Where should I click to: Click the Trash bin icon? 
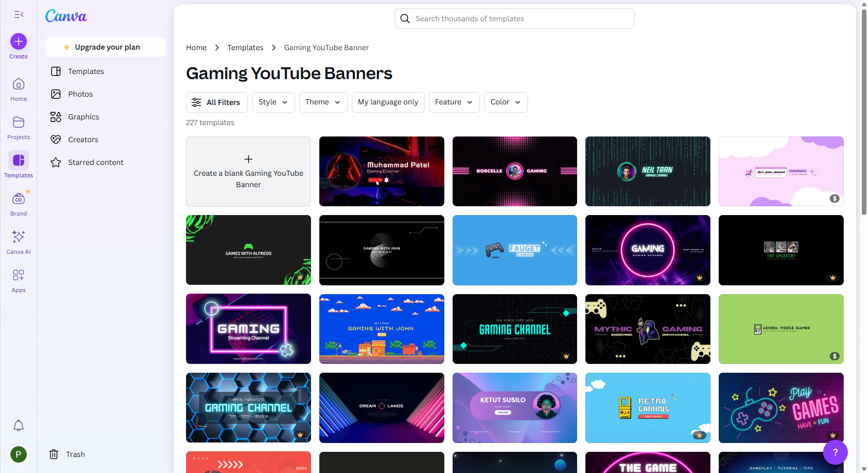54,454
